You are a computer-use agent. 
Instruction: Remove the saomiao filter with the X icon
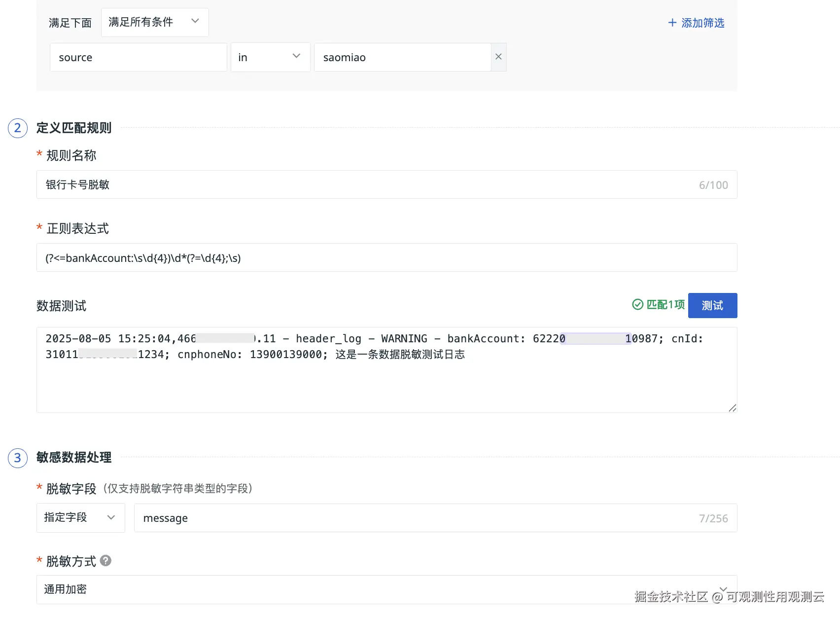(498, 57)
